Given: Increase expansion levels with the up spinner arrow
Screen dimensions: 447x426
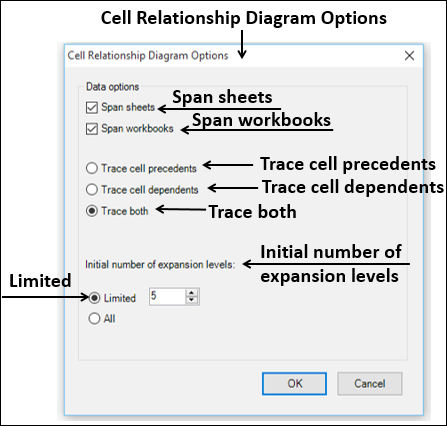Looking at the screenshot, I should coord(192,293).
